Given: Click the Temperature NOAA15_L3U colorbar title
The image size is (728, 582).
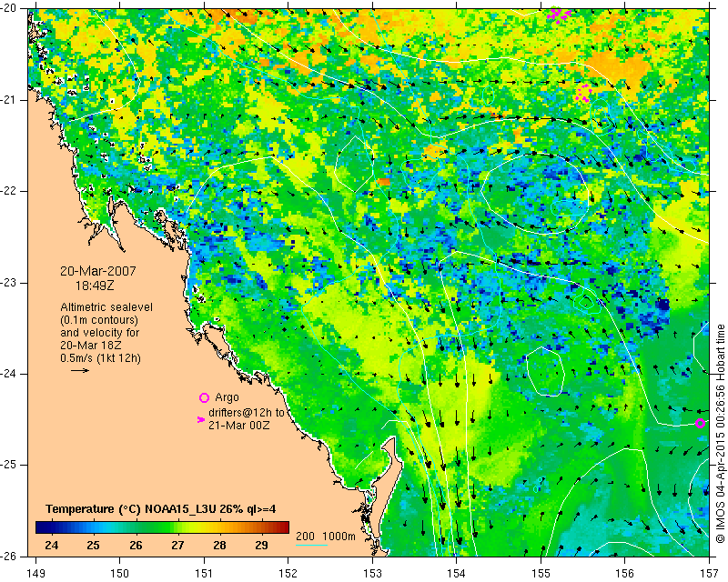Looking at the screenshot, I should coord(161,509).
